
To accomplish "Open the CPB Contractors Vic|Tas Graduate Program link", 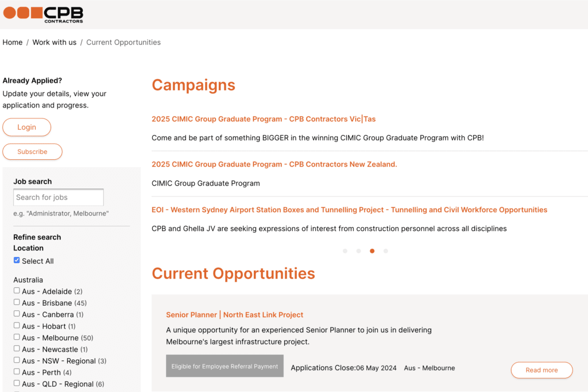I will point(264,119).
